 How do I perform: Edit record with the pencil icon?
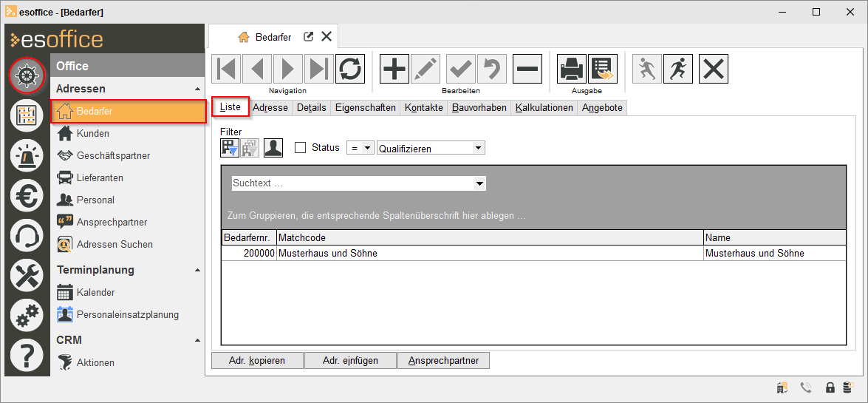[x=426, y=70]
